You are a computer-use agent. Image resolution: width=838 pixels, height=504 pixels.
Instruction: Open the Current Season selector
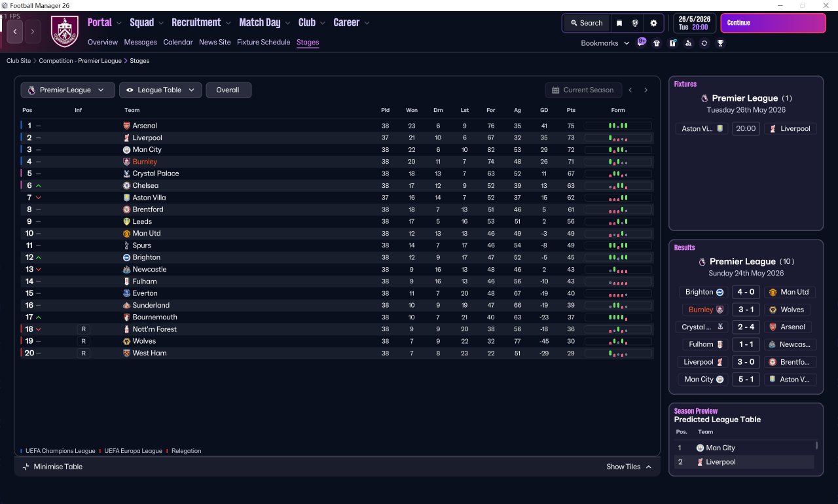(583, 90)
